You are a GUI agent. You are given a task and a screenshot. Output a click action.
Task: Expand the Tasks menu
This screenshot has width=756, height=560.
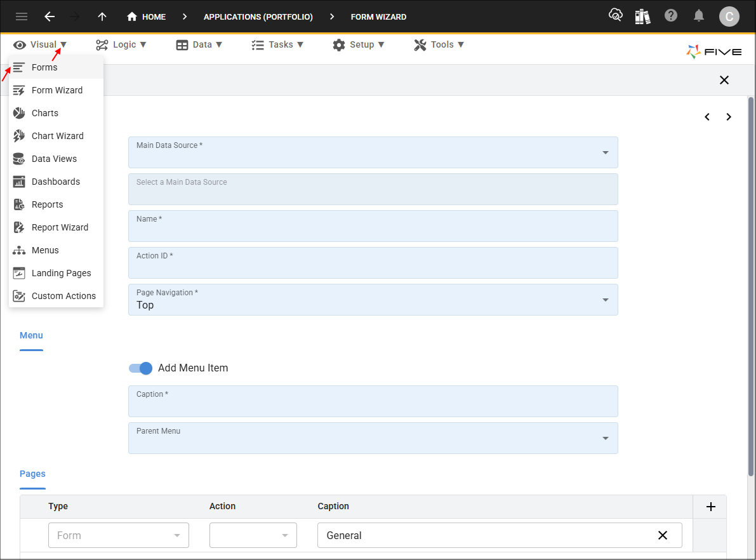click(x=277, y=45)
